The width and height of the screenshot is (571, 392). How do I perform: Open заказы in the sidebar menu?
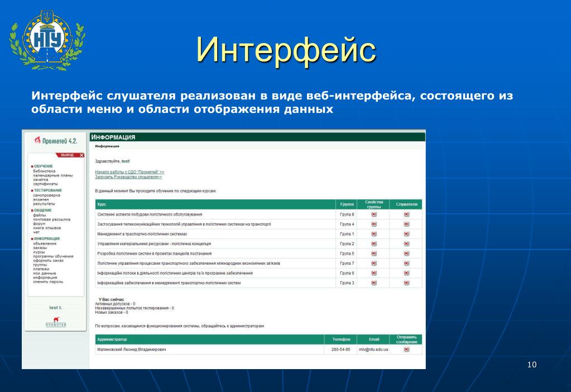40,248
